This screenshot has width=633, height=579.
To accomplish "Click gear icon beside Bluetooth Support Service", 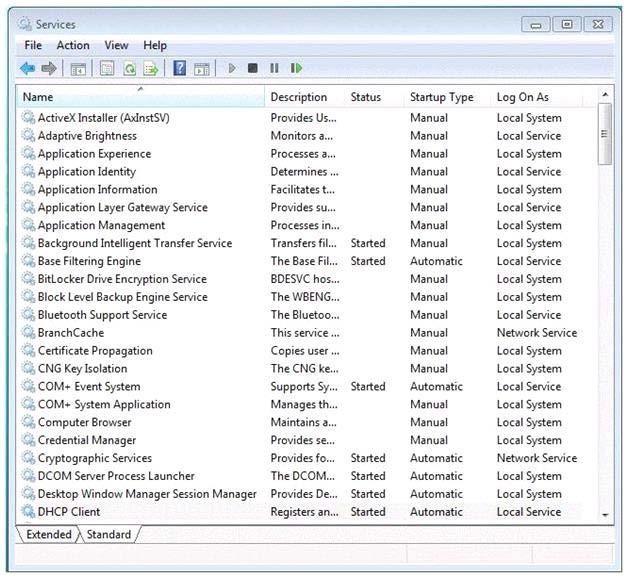I will point(28,314).
